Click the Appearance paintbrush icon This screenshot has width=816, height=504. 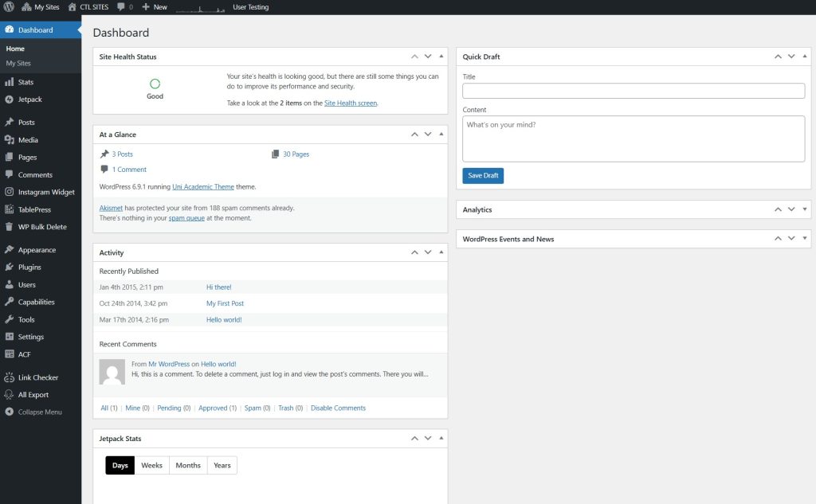10,250
